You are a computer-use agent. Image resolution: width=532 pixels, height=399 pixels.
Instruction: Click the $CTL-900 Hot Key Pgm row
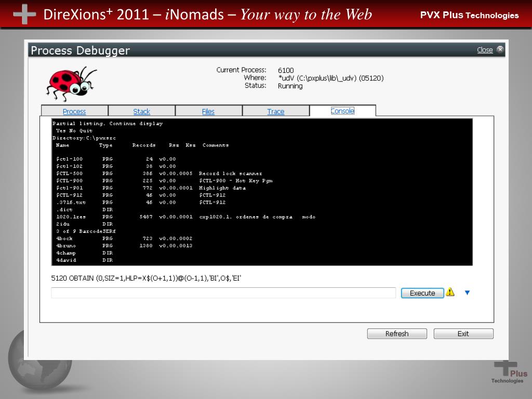[164, 180]
